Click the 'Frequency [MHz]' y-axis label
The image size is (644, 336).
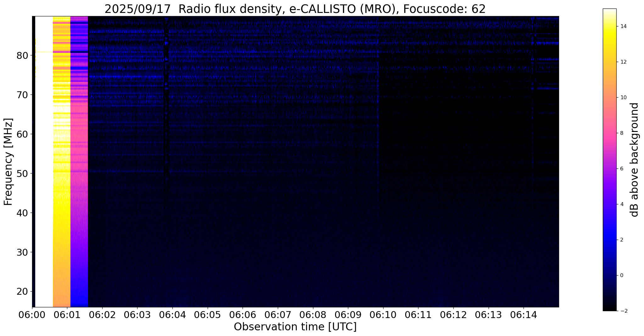click(x=8, y=162)
